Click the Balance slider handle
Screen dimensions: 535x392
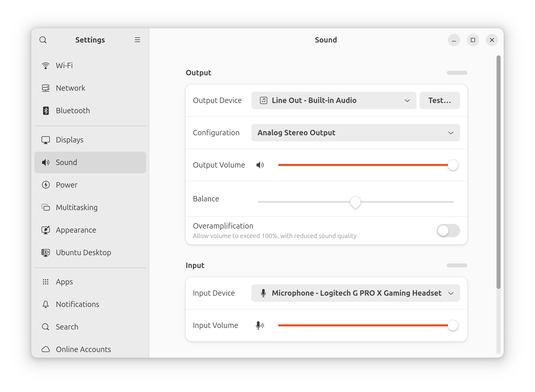pyautogui.click(x=355, y=202)
